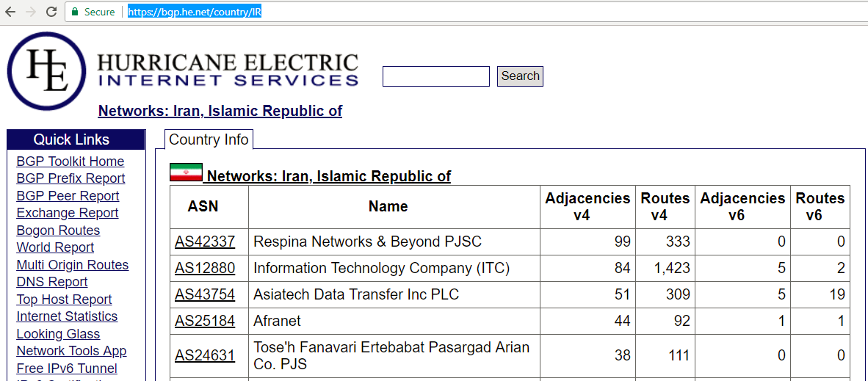Click AS43754 Asiatech ASN link

[205, 294]
